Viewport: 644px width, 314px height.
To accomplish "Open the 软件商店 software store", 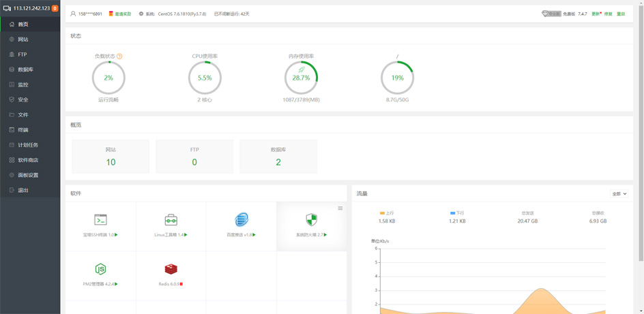I will [30, 160].
